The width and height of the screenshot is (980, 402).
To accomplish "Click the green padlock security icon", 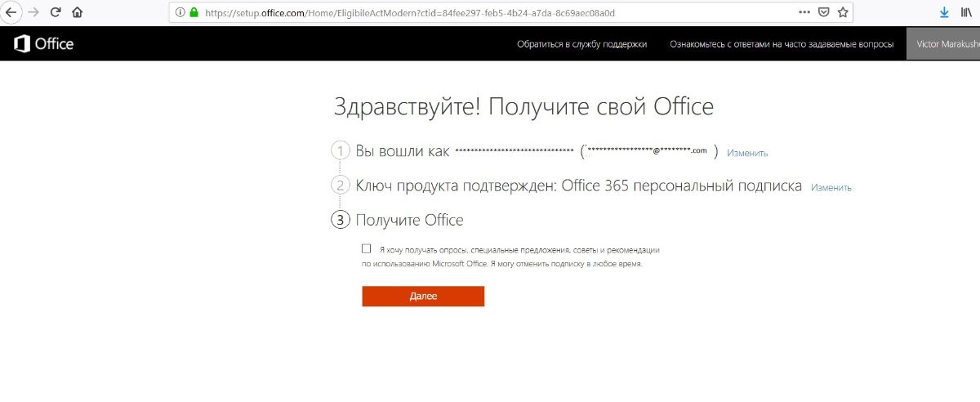I will click(194, 13).
